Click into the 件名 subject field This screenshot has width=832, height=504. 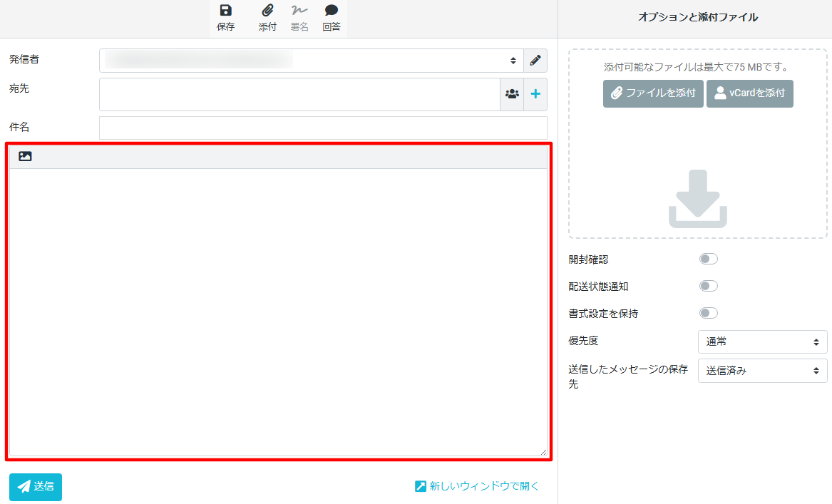pyautogui.click(x=323, y=128)
